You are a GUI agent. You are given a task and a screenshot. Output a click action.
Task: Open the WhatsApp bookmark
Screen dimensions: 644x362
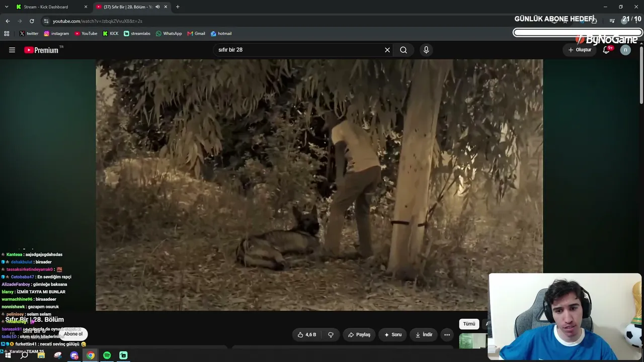click(x=169, y=34)
